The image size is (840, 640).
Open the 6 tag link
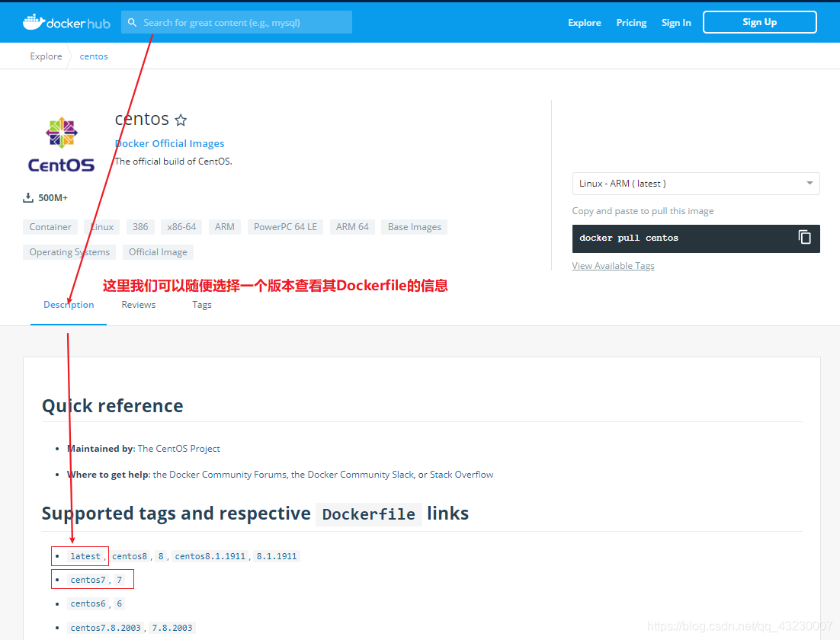coord(120,603)
